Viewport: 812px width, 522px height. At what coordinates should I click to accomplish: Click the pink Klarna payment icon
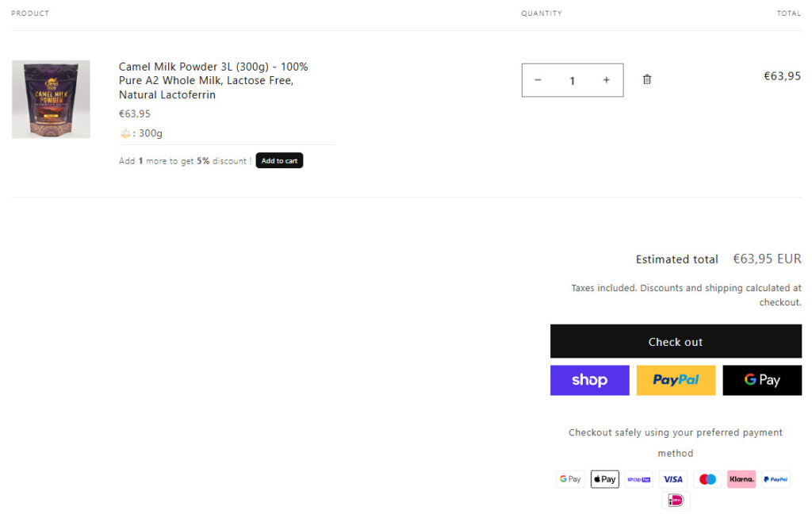[x=741, y=479]
